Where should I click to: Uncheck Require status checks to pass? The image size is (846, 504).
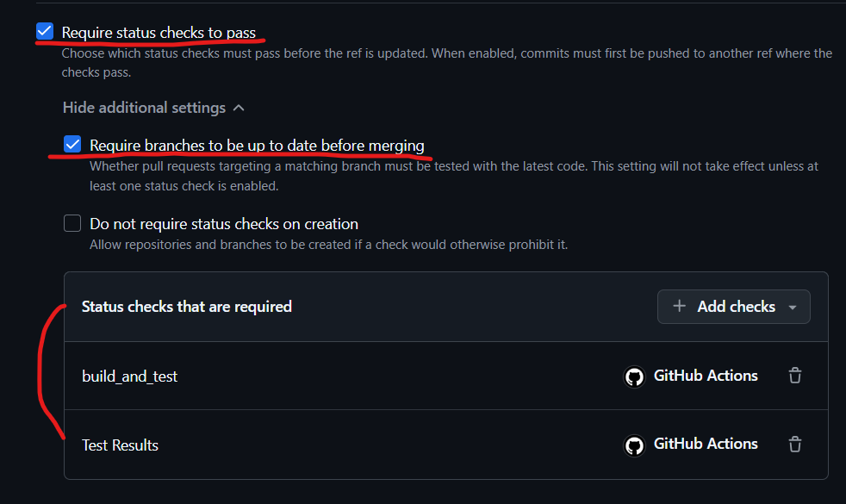[45, 33]
